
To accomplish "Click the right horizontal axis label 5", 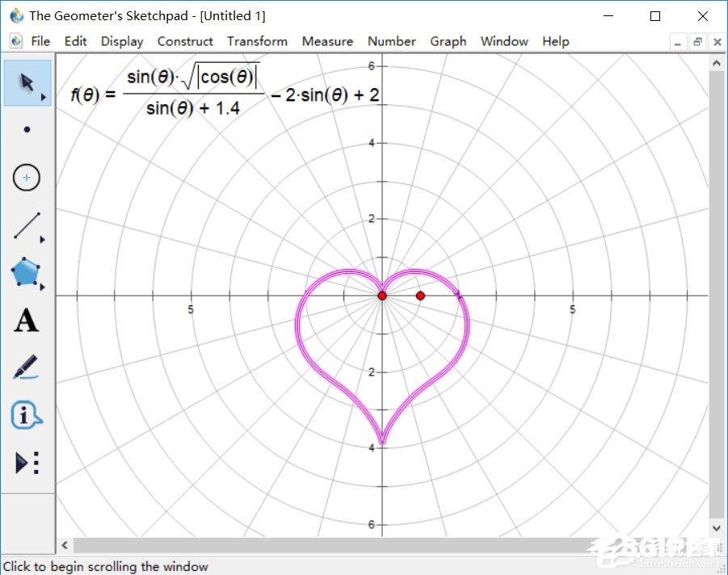I will [573, 309].
